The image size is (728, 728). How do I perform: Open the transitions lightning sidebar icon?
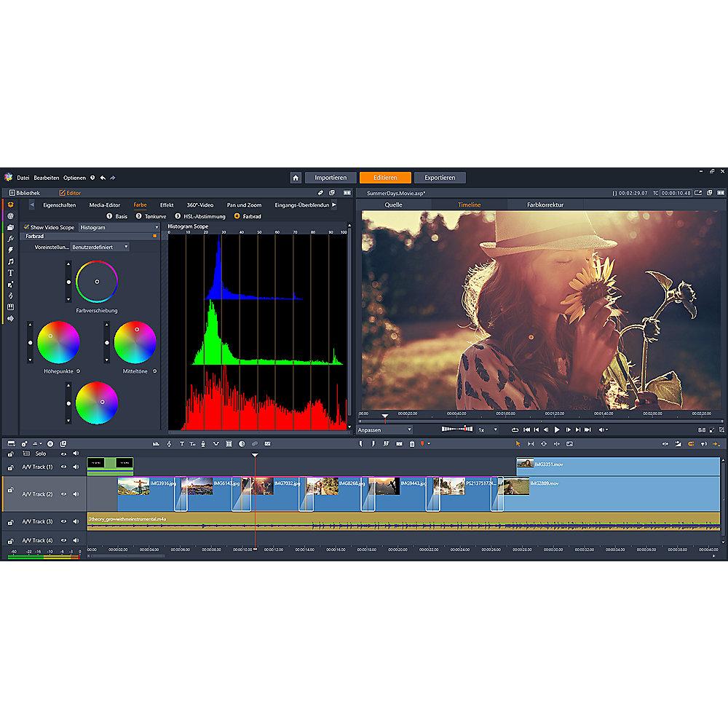11,250
